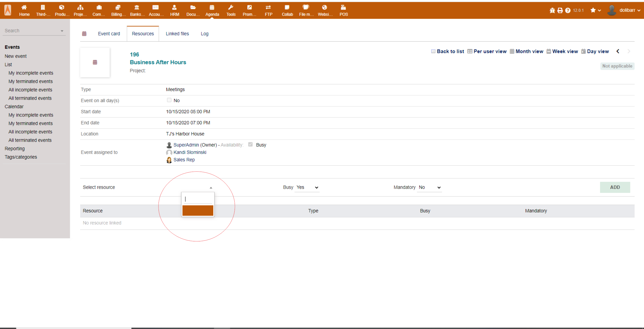The height and width of the screenshot is (329, 644).
Task: Open the Home dashboard icon
Action: pos(24,8)
